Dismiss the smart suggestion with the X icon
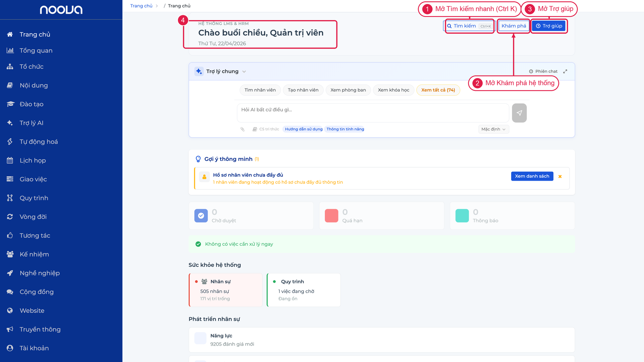Image resolution: width=644 pixels, height=362 pixels. point(560,176)
